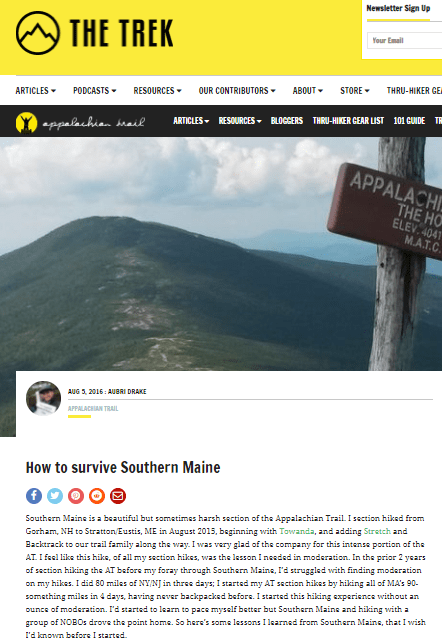Go to the Bloggers page
This screenshot has height=642, width=442.
tap(286, 121)
